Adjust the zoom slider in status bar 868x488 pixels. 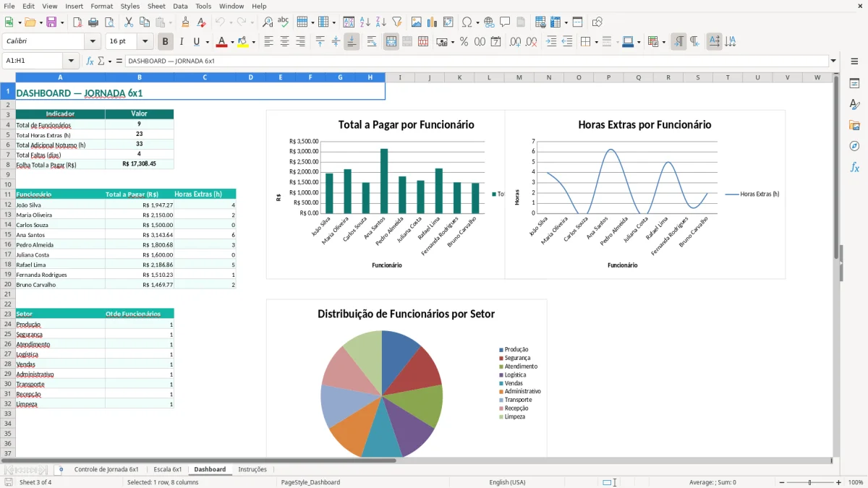tap(809, 482)
